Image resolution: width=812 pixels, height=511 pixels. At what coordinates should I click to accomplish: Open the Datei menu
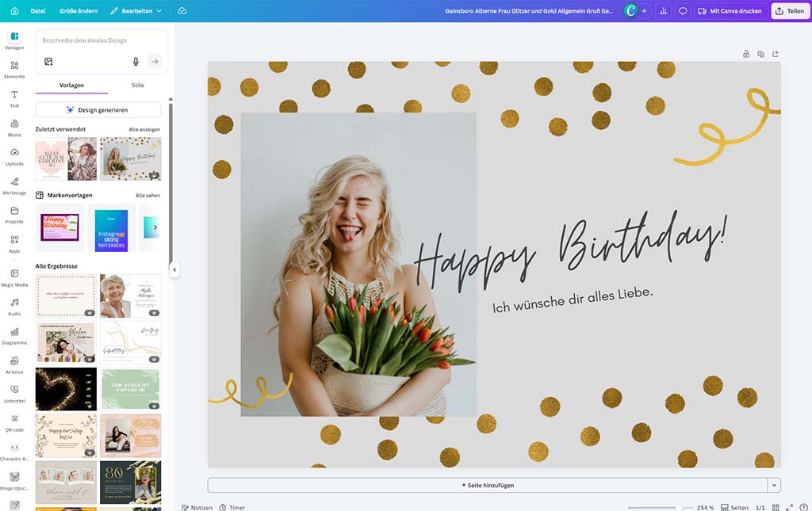38,11
